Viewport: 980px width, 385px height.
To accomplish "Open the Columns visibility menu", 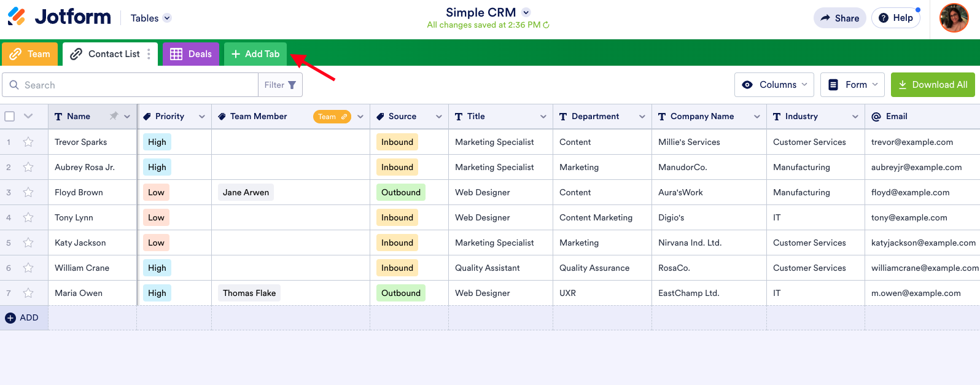I will click(774, 85).
